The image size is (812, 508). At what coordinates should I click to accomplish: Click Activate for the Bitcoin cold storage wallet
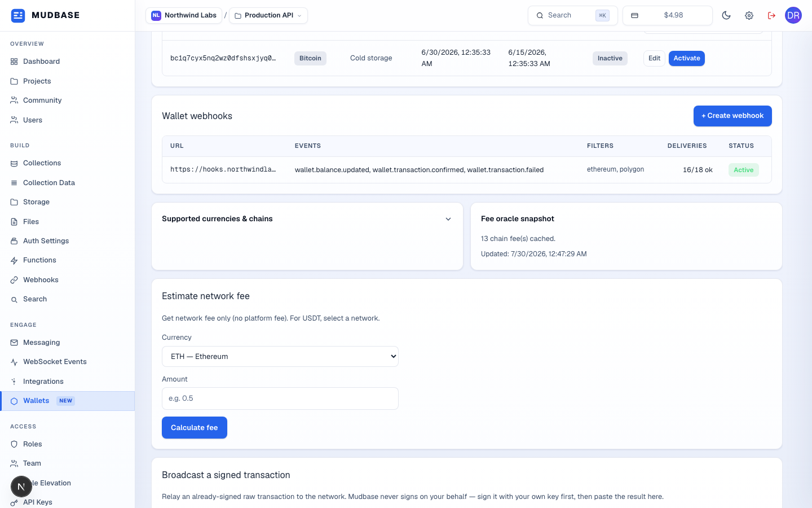[x=687, y=58]
